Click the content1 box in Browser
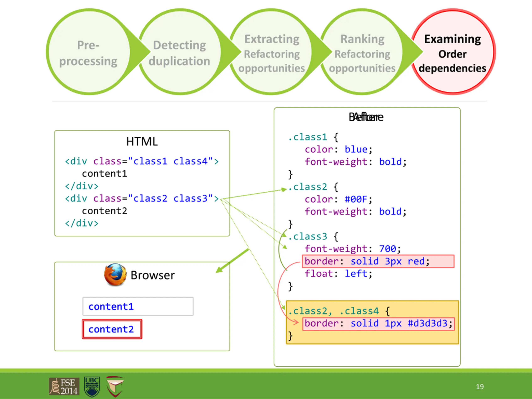Image resolution: width=532 pixels, height=399 pixels. (138, 306)
